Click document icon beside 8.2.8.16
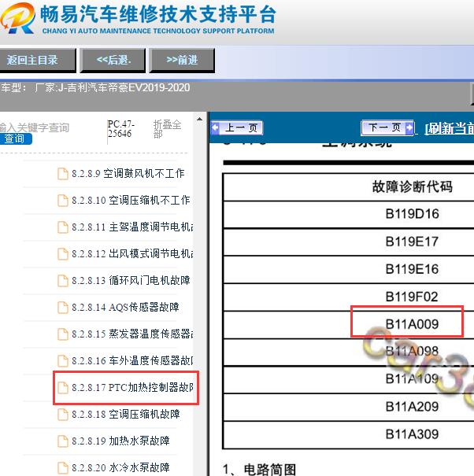Viewport: 474px width, 476px height. pyautogui.click(x=63, y=361)
